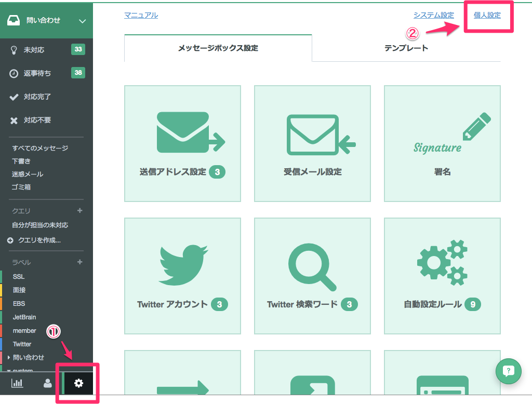Open the 問い合わせ inbox icon

14,20
